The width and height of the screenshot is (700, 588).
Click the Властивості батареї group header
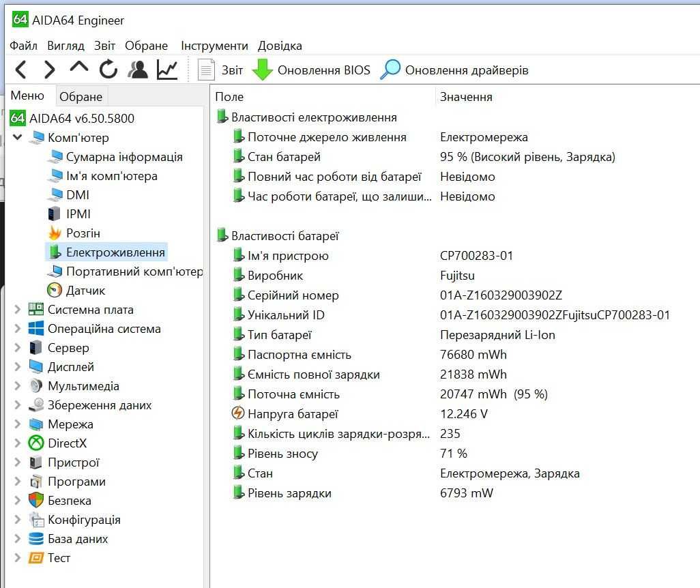(285, 236)
